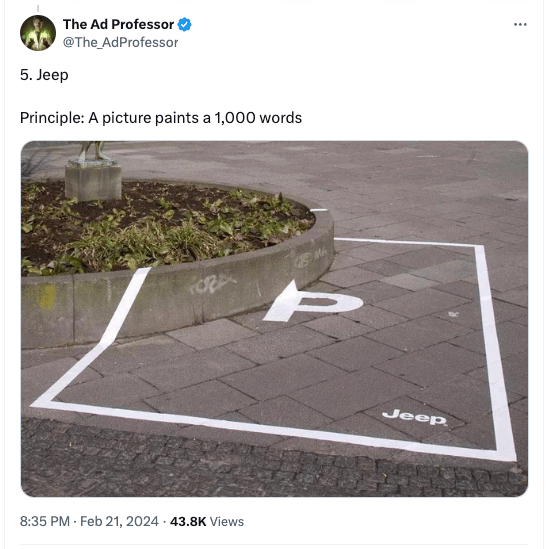Viewport: 548px width, 549px height.
Task: Click the painted P parking symbol
Action: pos(313,302)
